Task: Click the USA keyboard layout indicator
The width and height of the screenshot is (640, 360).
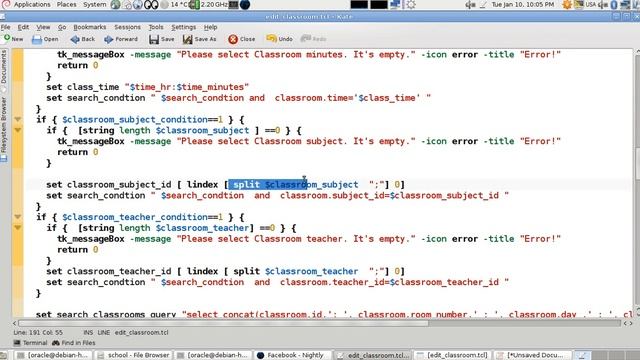Action: (591, 4)
